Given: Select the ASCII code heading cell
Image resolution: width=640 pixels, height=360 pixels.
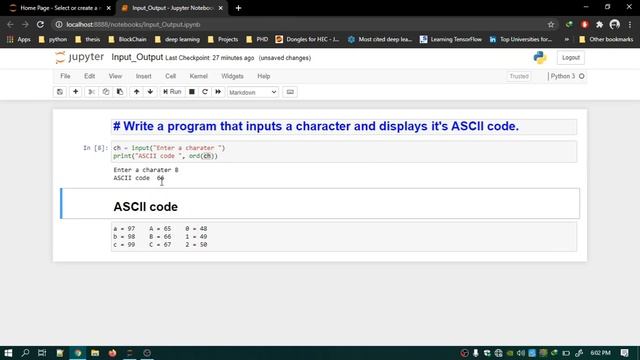Looking at the screenshot, I should (x=320, y=204).
